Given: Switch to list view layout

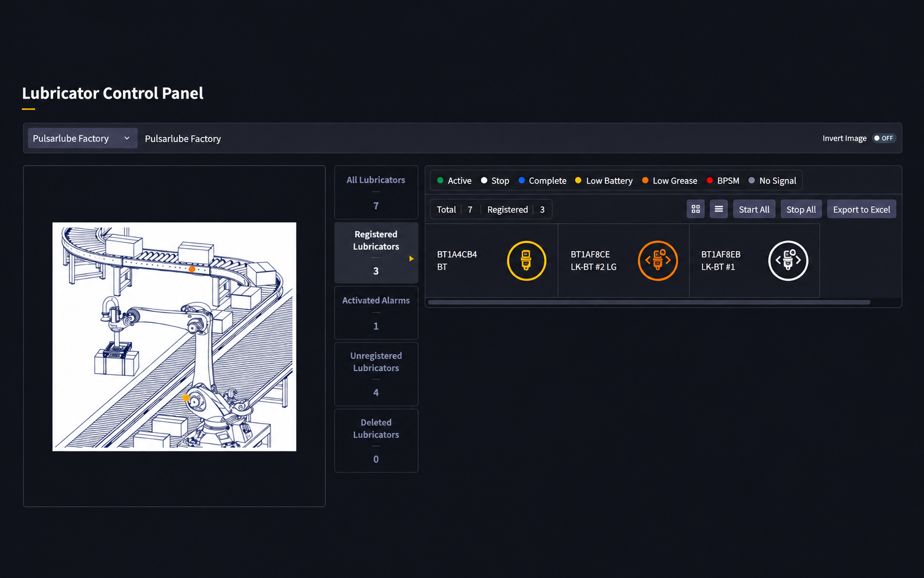Looking at the screenshot, I should coord(719,209).
